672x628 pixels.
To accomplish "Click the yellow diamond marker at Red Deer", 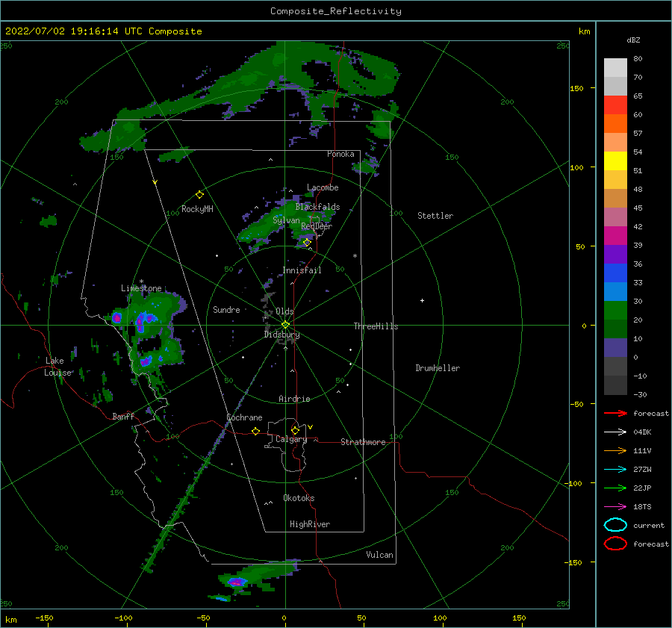I will point(307,242).
